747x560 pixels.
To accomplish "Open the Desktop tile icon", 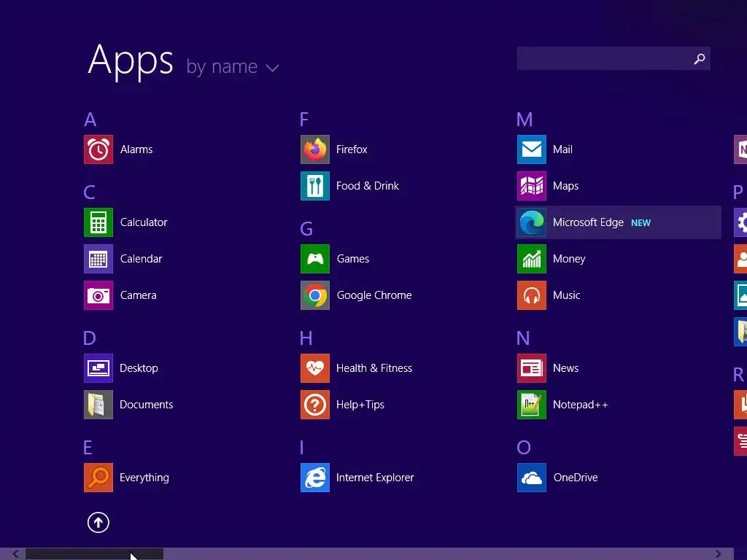I will 98,368.
